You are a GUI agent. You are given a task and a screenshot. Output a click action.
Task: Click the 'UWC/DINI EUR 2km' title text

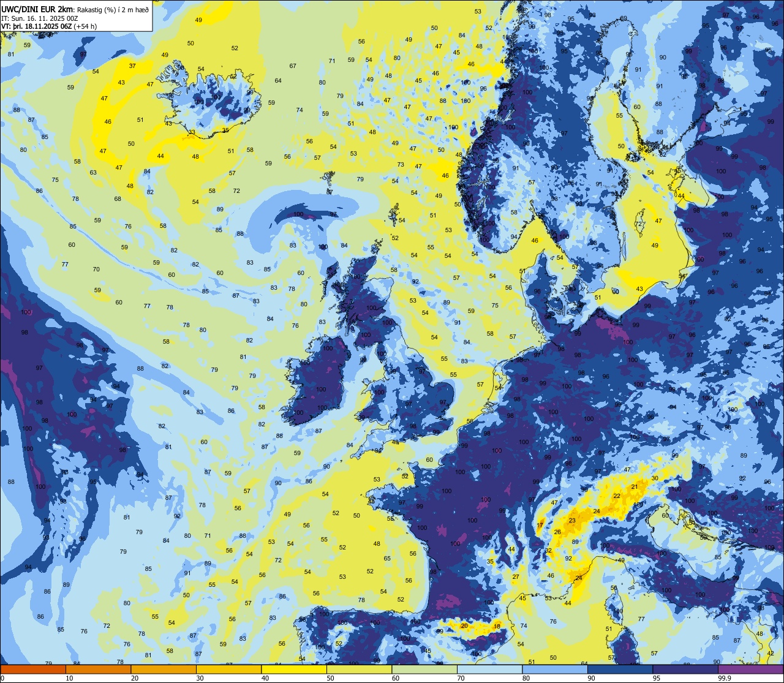37,8
